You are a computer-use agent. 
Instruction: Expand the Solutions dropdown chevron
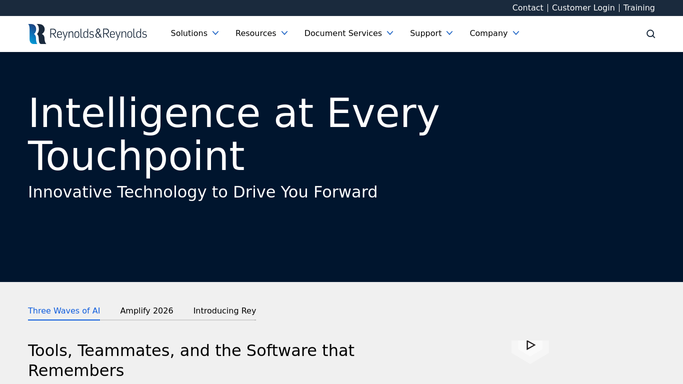click(215, 33)
